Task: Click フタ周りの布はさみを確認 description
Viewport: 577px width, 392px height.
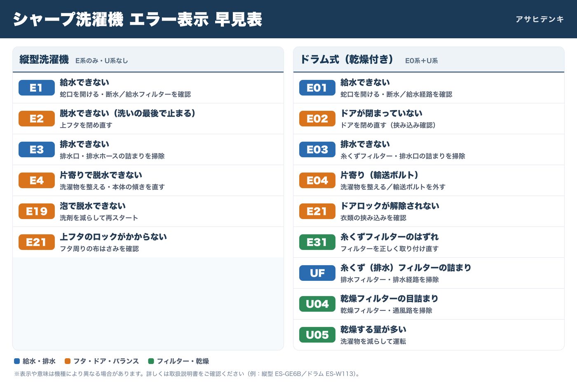Action: click(99, 249)
